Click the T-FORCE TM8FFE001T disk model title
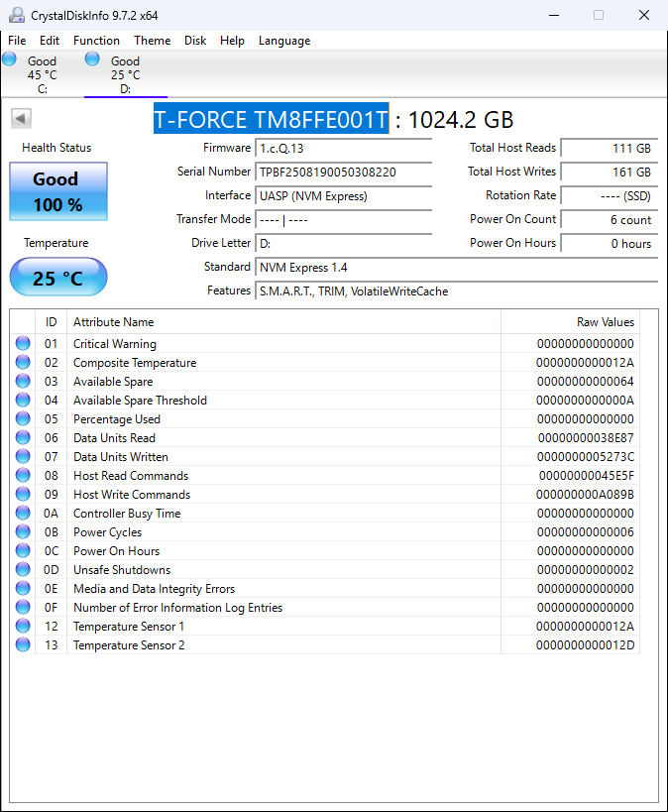The height and width of the screenshot is (812, 668). [x=271, y=119]
